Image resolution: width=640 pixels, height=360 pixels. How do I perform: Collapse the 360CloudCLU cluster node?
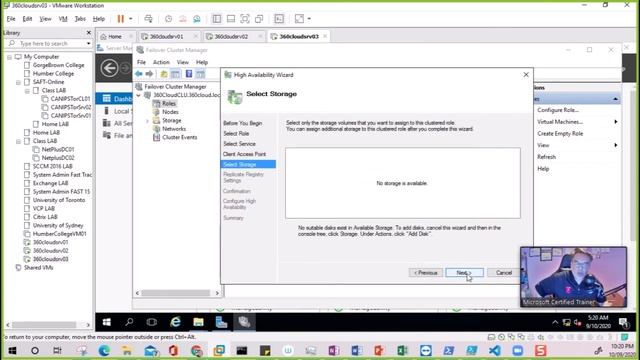(138, 95)
